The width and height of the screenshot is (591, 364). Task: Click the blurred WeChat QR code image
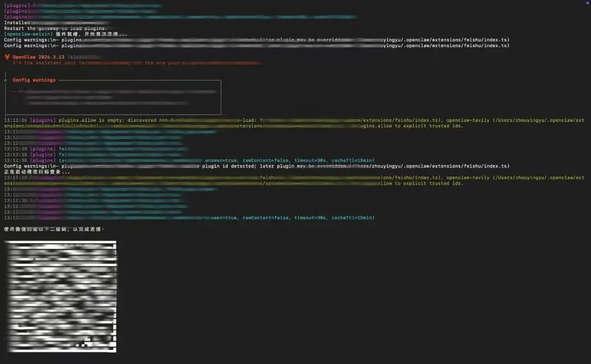60,297
